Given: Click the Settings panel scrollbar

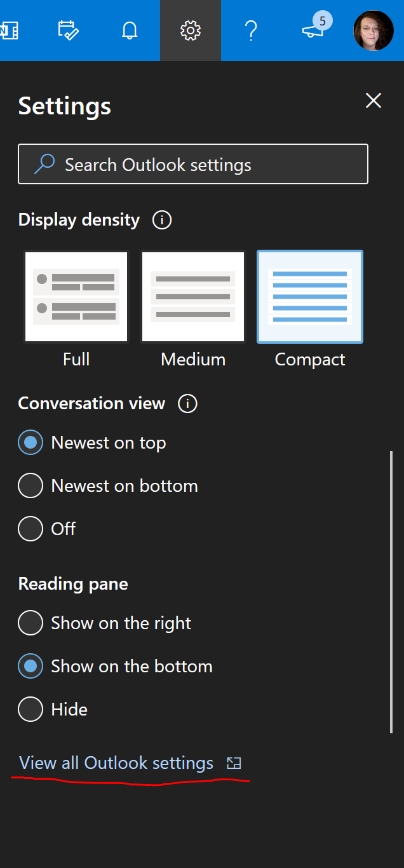Looking at the screenshot, I should 391,591.
